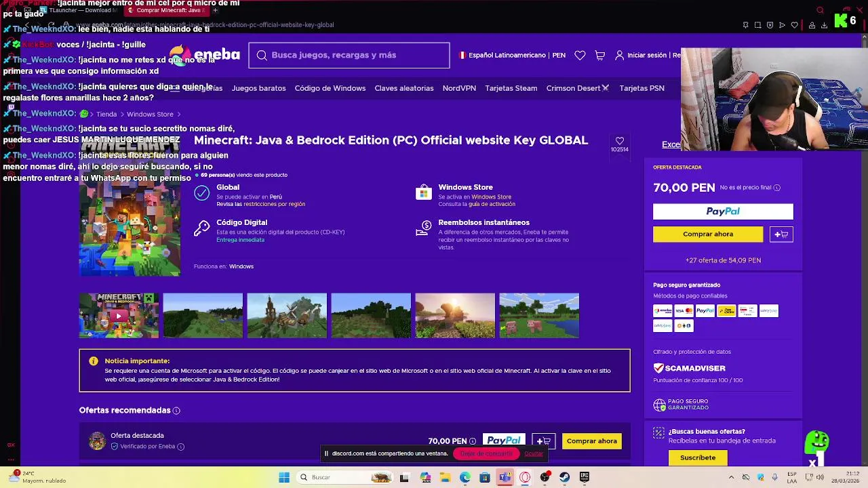Open the "NordVPN" menu item
This screenshot has width=868, height=488.
point(459,88)
